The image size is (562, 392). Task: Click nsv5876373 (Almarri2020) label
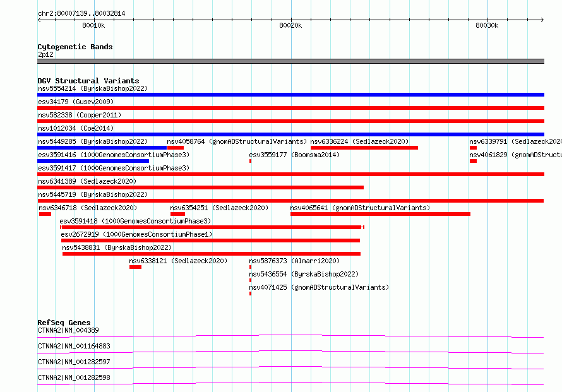pyautogui.click(x=294, y=261)
